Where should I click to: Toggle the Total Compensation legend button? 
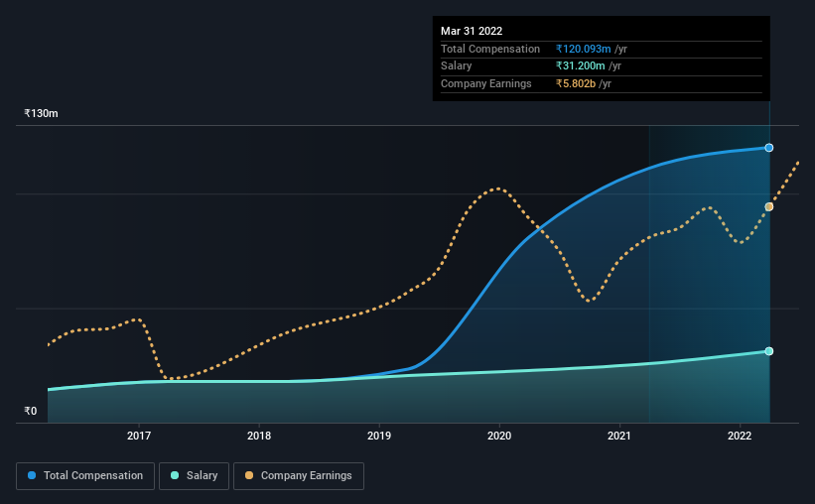coord(85,476)
